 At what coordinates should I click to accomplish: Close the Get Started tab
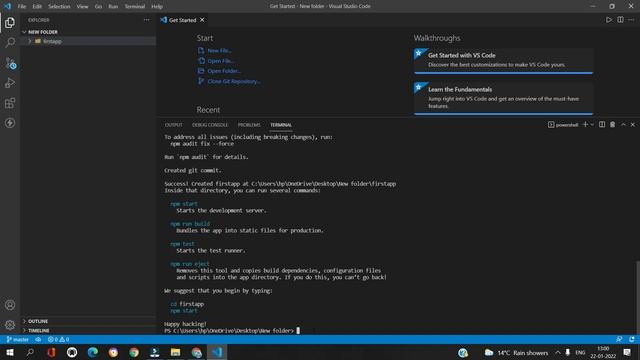click(202, 20)
